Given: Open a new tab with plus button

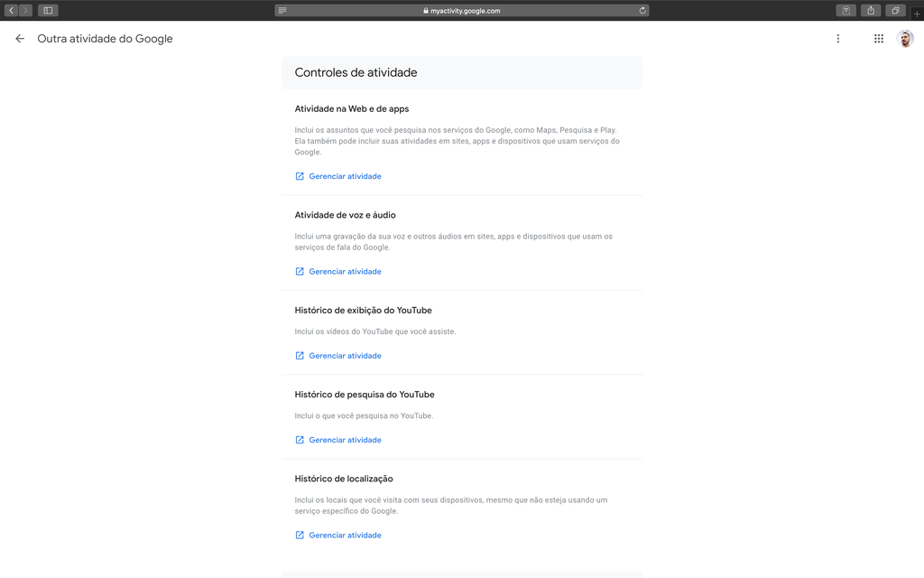Looking at the screenshot, I should point(917,14).
